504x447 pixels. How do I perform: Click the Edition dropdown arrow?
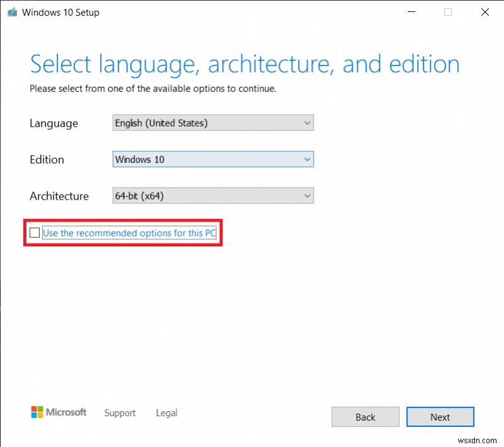[x=307, y=159]
